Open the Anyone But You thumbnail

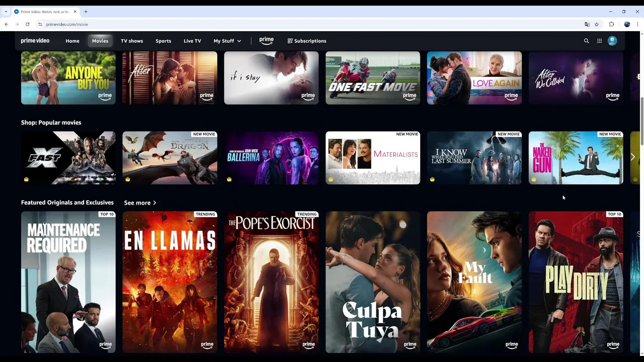coord(68,78)
